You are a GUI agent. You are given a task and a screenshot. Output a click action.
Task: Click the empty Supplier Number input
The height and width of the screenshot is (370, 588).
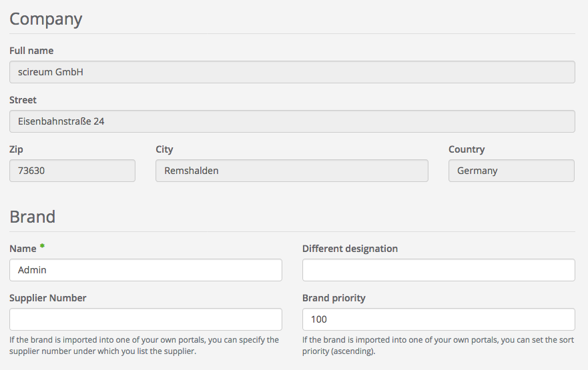pos(145,319)
